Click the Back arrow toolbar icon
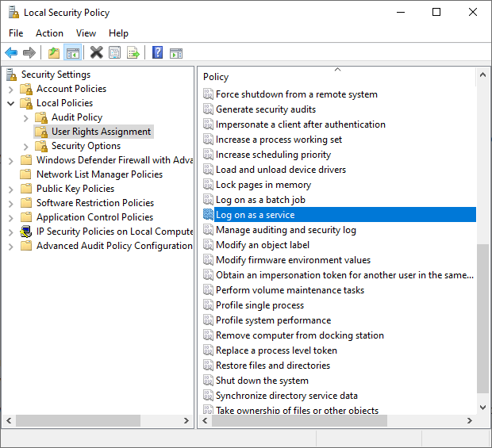Viewport: 492px width, 448px height. point(11,53)
